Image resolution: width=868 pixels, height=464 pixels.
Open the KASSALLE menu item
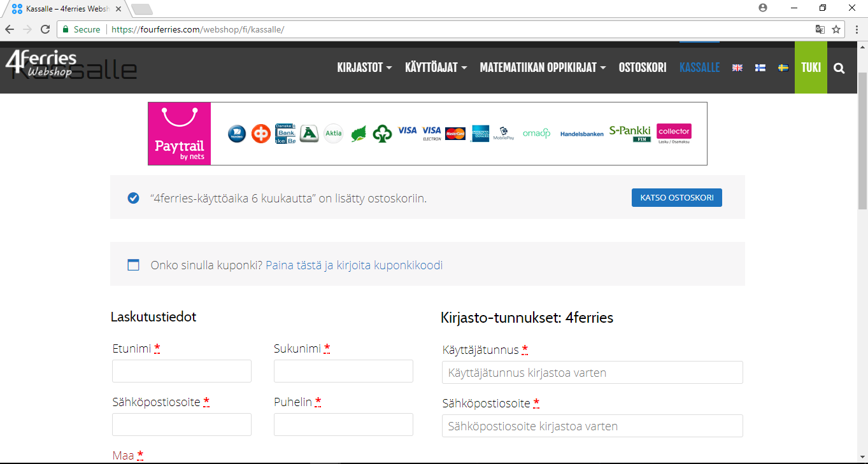coord(699,68)
